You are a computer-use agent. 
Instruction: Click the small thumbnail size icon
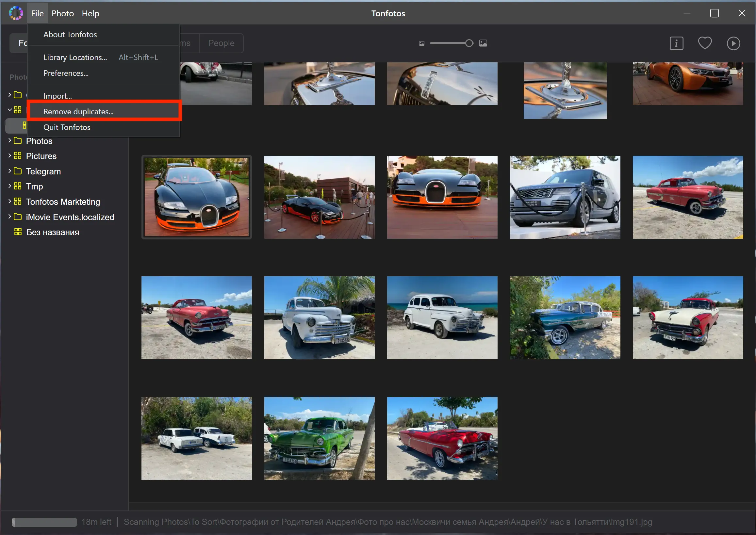point(421,43)
